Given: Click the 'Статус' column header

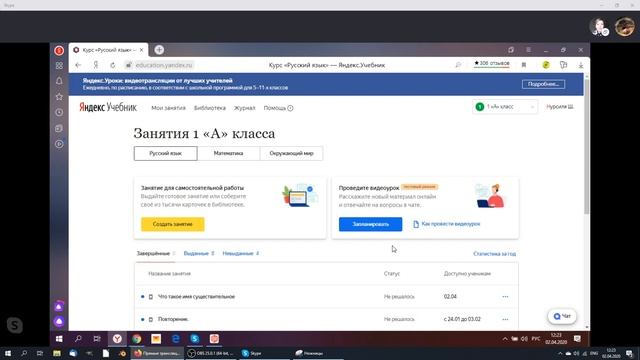Looking at the screenshot, I should click(x=392, y=273).
